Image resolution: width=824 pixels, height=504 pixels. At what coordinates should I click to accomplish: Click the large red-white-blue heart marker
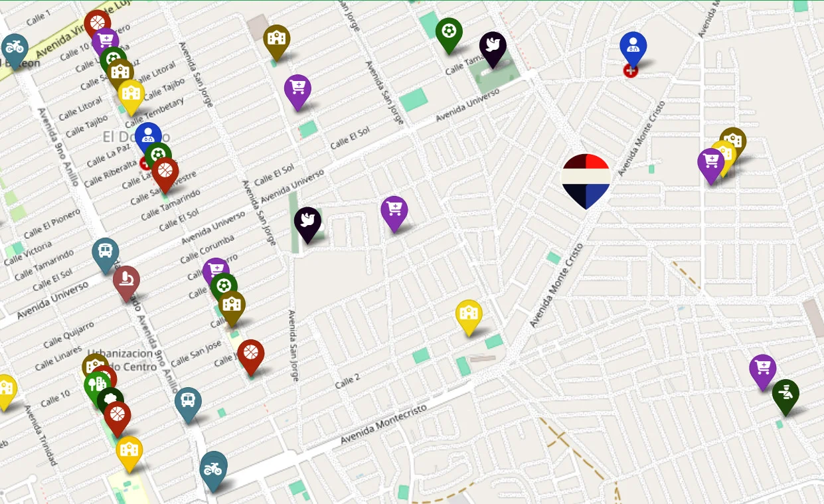click(586, 180)
